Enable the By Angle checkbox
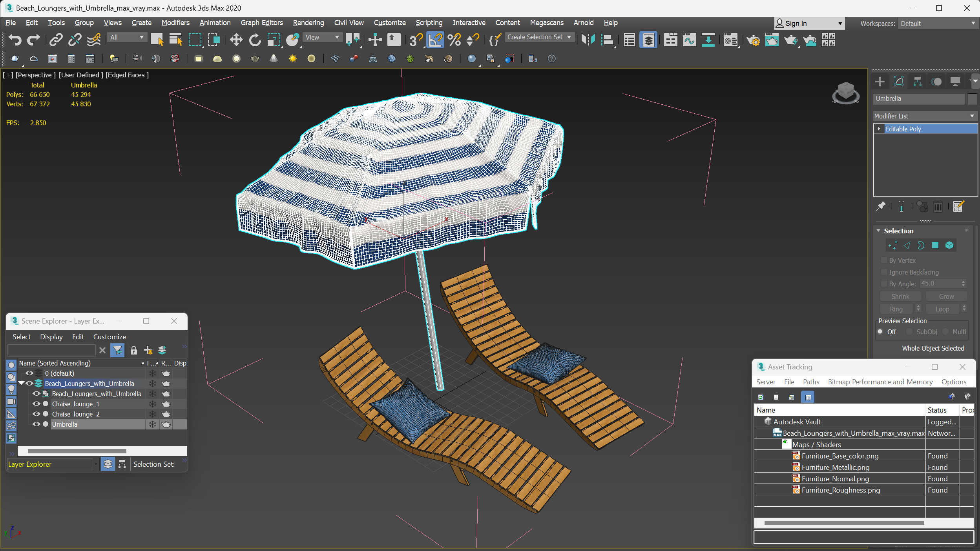980x551 pixels. click(x=884, y=284)
